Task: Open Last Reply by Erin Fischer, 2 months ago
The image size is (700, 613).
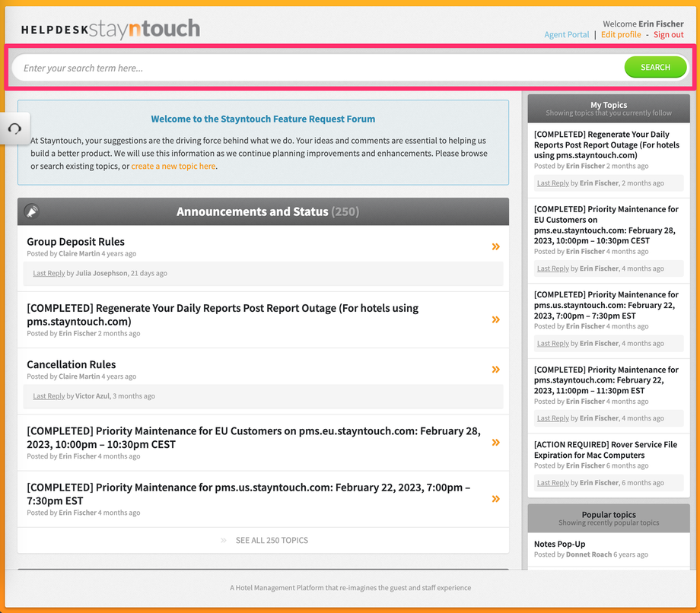Action: [x=552, y=183]
